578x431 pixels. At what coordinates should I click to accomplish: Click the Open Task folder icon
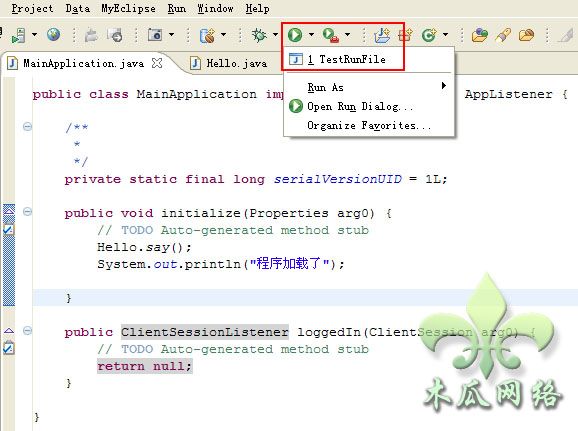pos(526,35)
